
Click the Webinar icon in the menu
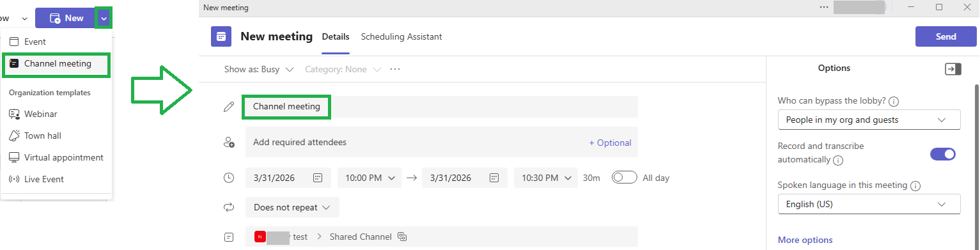[x=14, y=114]
